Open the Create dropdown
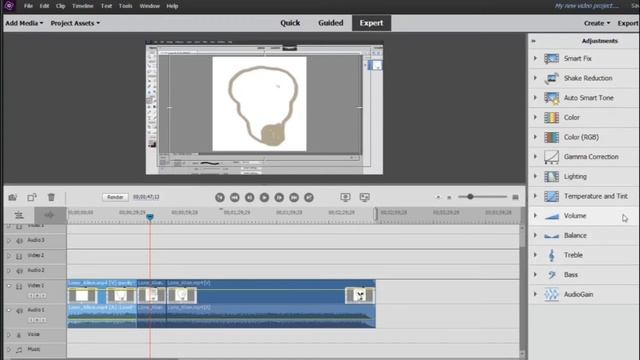Screen dimensions: 640x360 [597, 23]
